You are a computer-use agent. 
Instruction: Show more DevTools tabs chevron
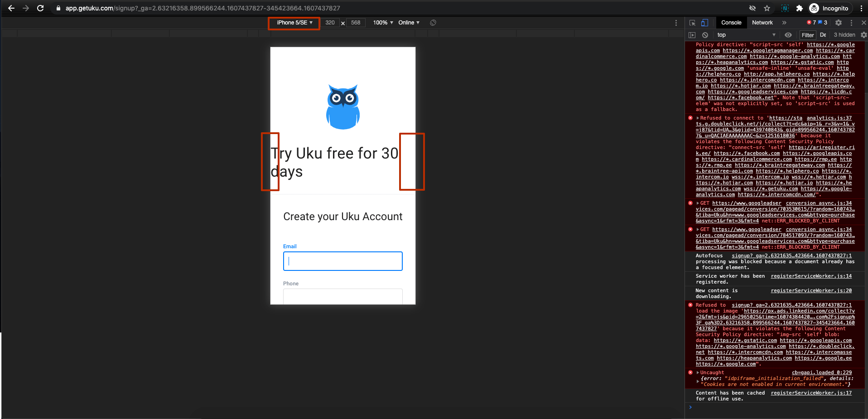pos(784,23)
